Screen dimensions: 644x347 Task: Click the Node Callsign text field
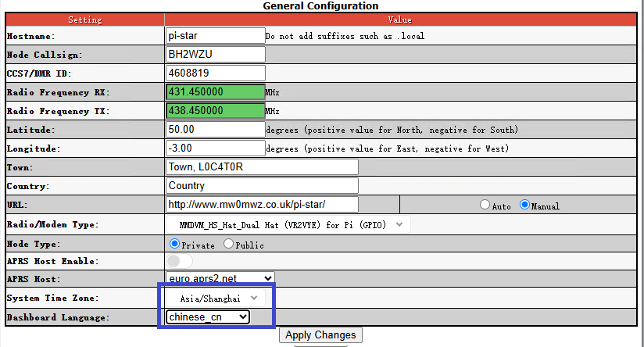[215, 55]
